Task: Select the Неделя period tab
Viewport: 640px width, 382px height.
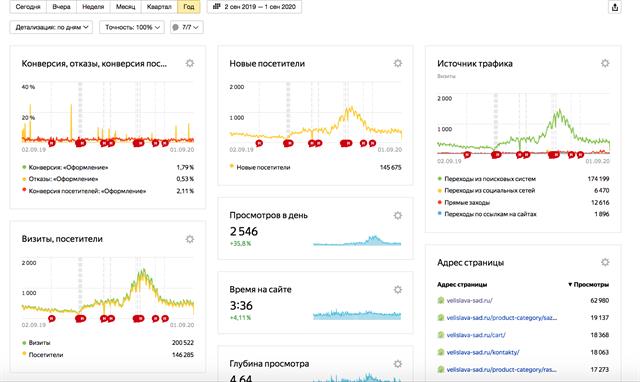Action: coord(93,7)
